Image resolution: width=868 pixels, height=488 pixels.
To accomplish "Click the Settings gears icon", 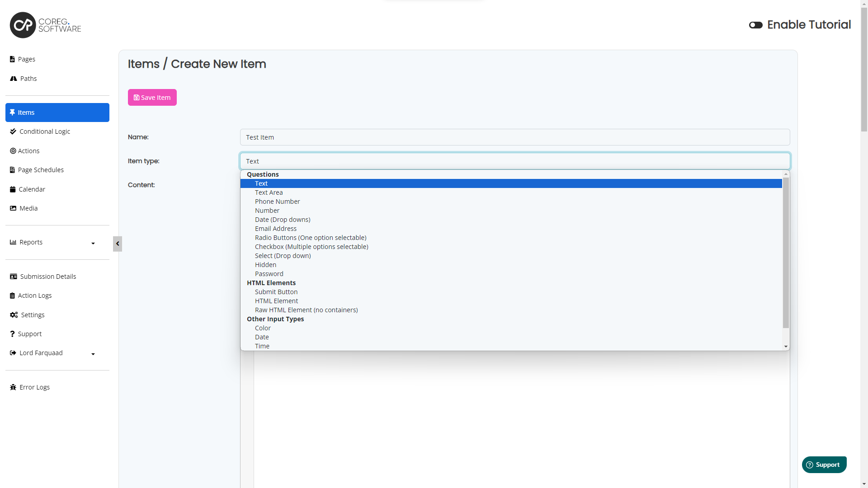I will [x=14, y=315].
